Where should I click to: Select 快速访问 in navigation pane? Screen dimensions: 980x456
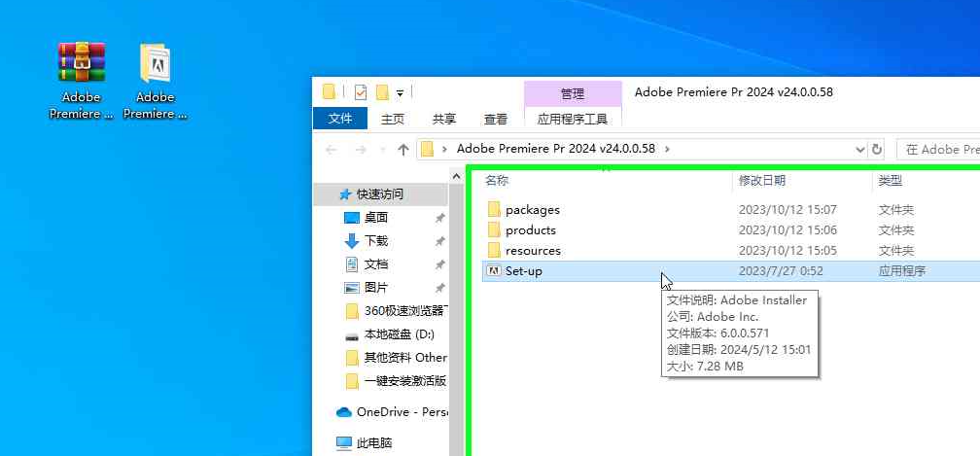click(380, 194)
